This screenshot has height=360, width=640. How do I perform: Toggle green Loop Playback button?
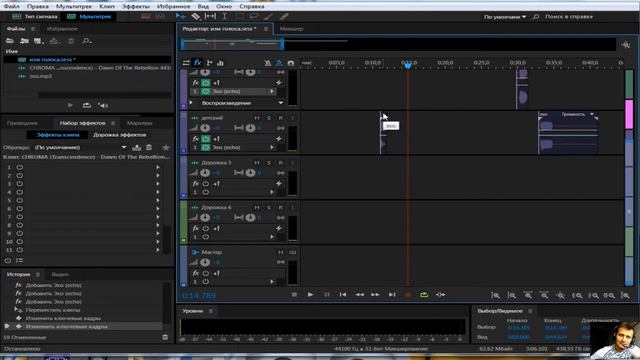424,294
